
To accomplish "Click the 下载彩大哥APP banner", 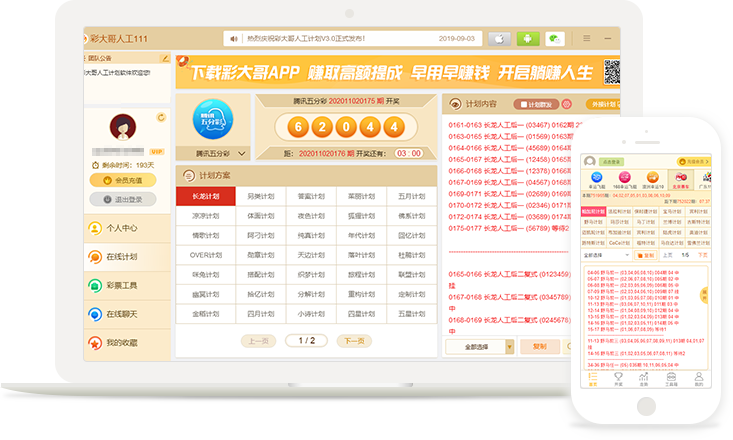I will click(398, 72).
